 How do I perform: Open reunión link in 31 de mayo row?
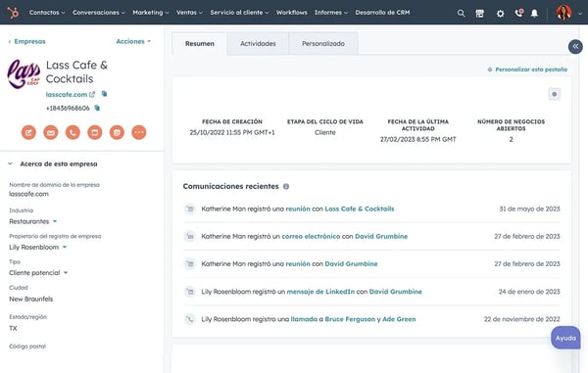pyautogui.click(x=298, y=209)
